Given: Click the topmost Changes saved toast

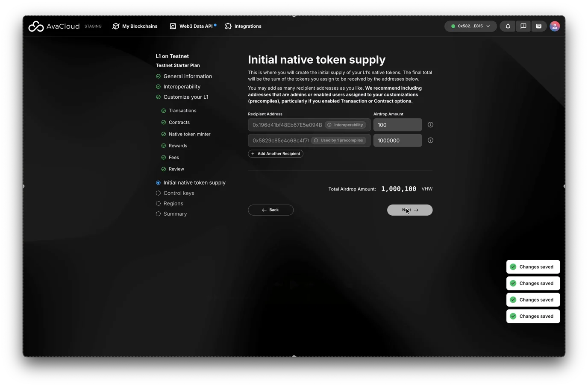Looking at the screenshot, I should (x=533, y=267).
